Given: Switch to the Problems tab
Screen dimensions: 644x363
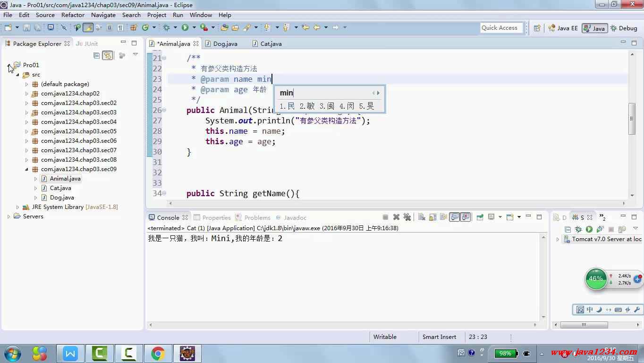Looking at the screenshot, I should pyautogui.click(x=253, y=217).
